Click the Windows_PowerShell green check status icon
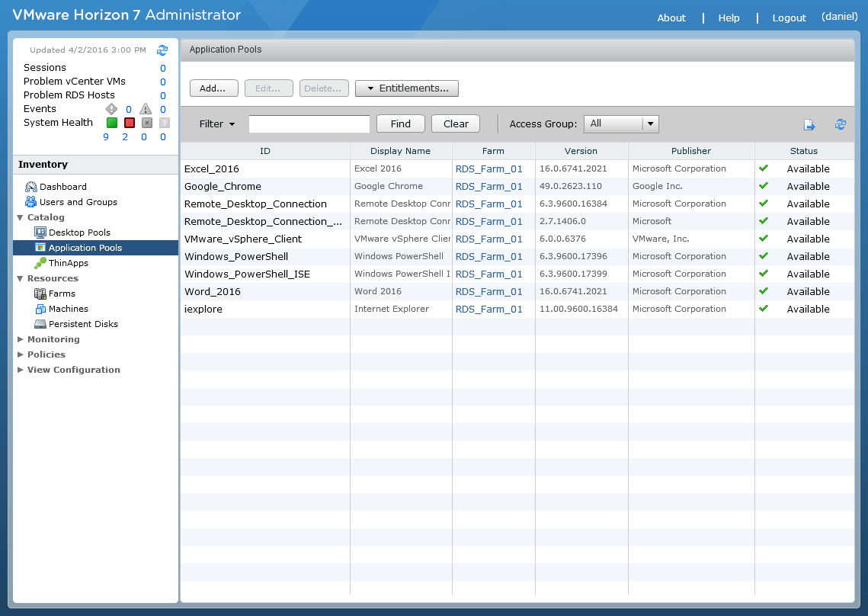Image resolution: width=868 pixels, height=616 pixels. coord(764,256)
